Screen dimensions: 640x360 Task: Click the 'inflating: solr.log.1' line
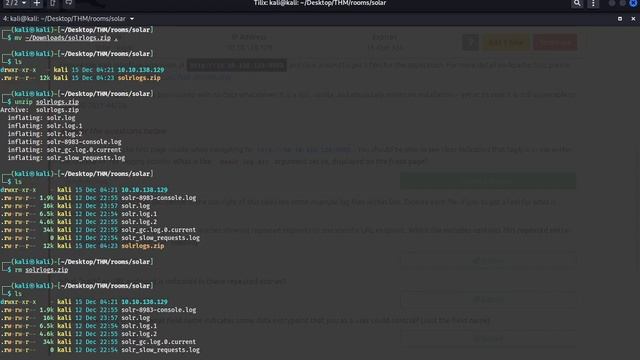coord(45,126)
